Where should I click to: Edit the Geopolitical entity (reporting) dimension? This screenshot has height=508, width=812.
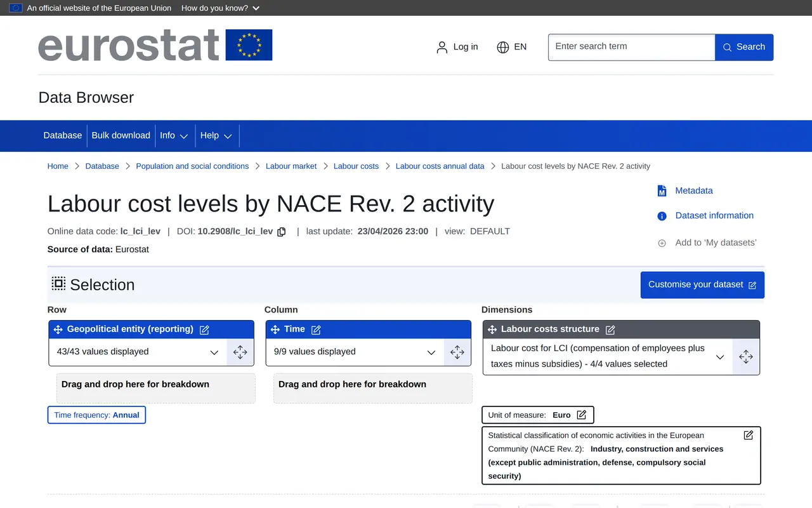(204, 330)
